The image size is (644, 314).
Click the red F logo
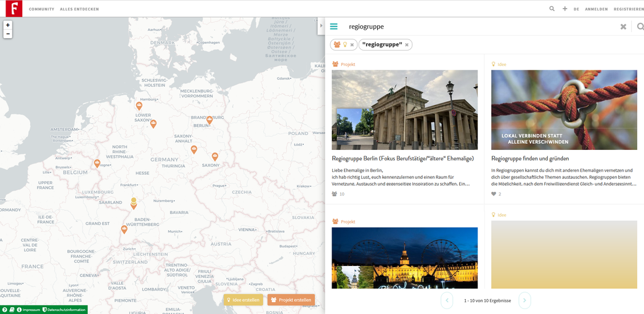click(14, 9)
